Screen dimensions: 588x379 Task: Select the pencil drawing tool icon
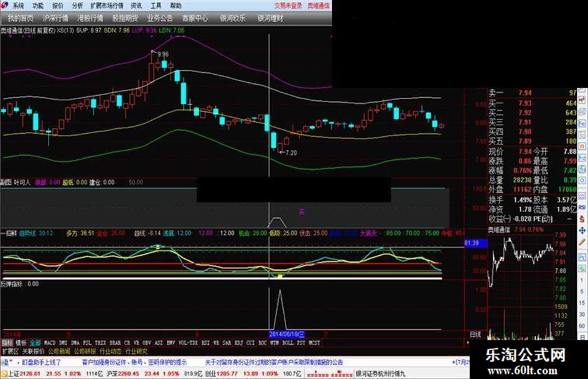[x=582, y=241]
